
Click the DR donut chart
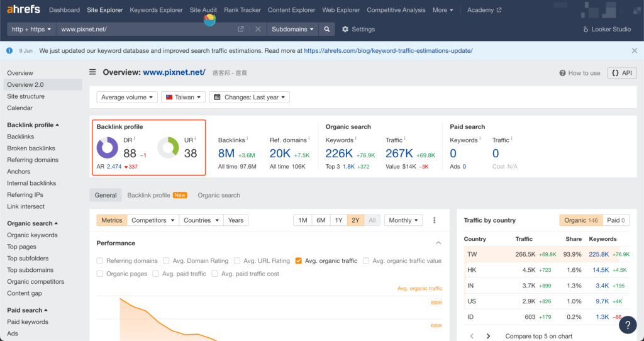[107, 147]
